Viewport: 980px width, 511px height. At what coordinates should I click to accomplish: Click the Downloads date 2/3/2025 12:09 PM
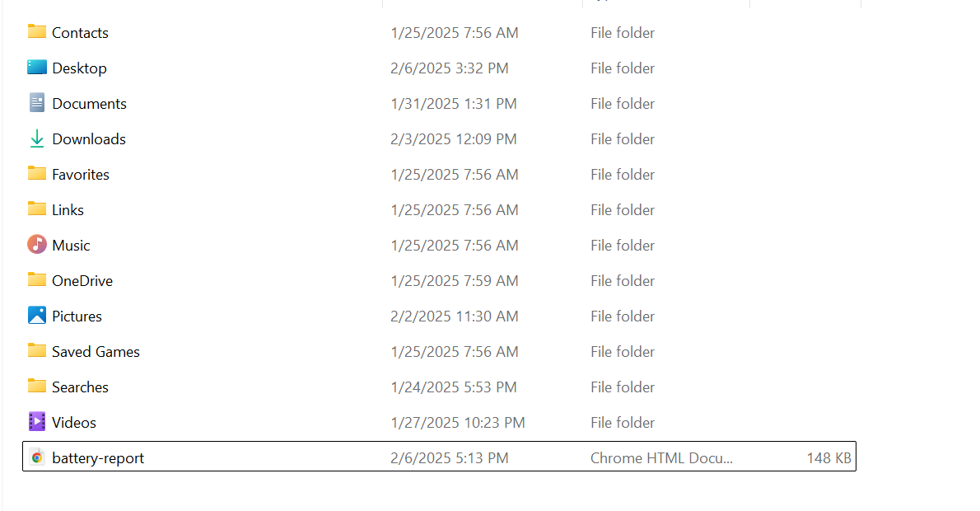[454, 138]
